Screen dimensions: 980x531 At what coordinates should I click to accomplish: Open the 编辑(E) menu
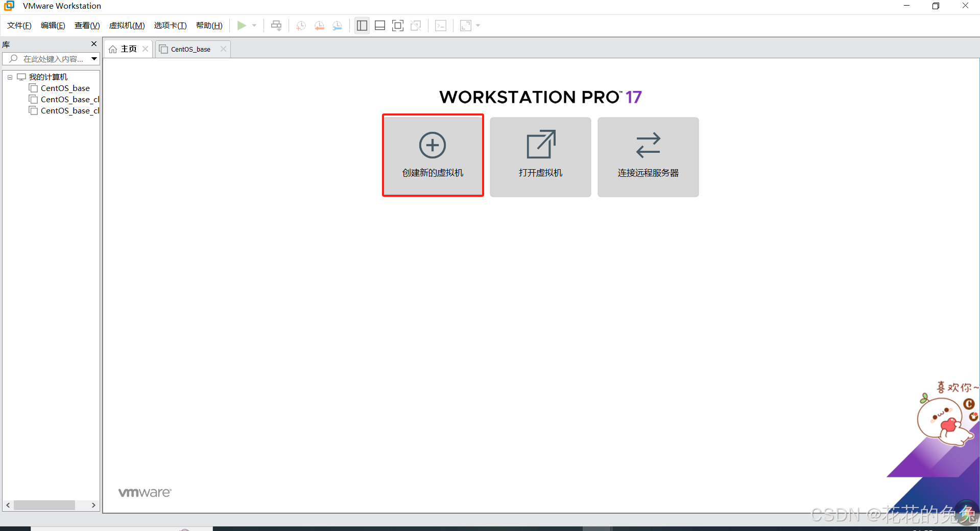click(x=53, y=26)
